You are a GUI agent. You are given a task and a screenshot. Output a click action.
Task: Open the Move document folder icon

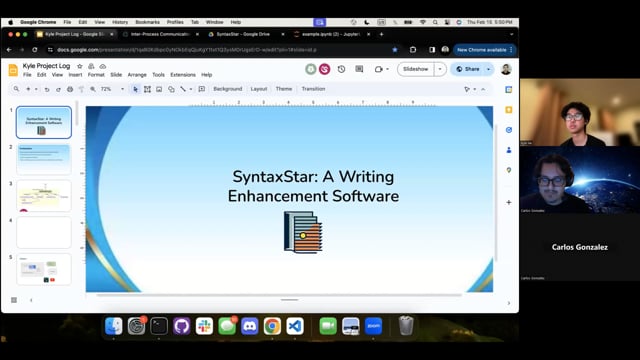[91, 66]
